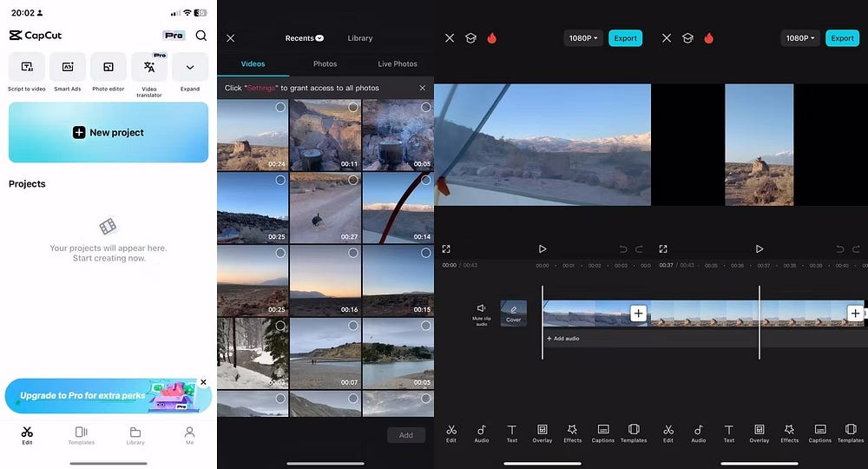Screen dimensions: 868x469
Task: Select Photos tab in media picker
Action: (x=325, y=64)
